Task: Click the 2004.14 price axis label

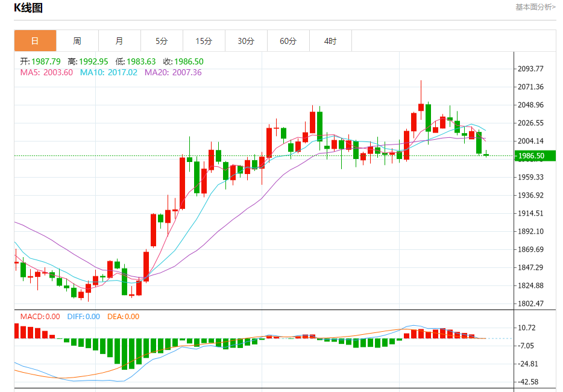Action: [530, 141]
